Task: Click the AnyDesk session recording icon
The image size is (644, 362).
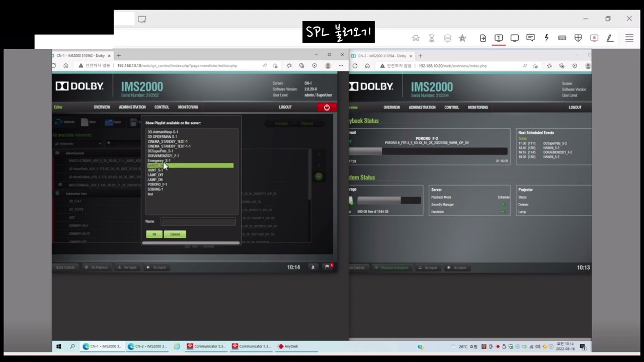Action: pos(594,38)
